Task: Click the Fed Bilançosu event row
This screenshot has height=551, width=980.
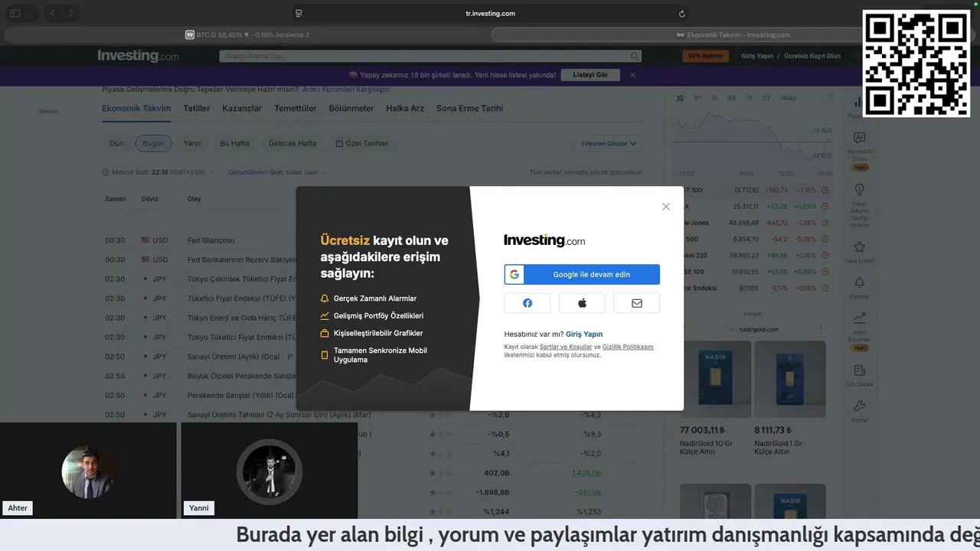Action: click(x=211, y=240)
